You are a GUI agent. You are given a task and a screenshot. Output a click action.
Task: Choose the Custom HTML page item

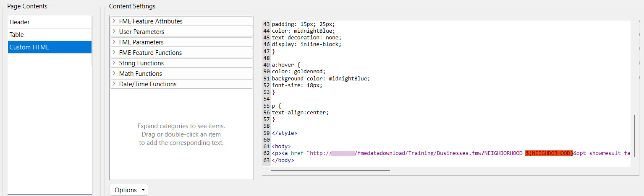(x=29, y=47)
